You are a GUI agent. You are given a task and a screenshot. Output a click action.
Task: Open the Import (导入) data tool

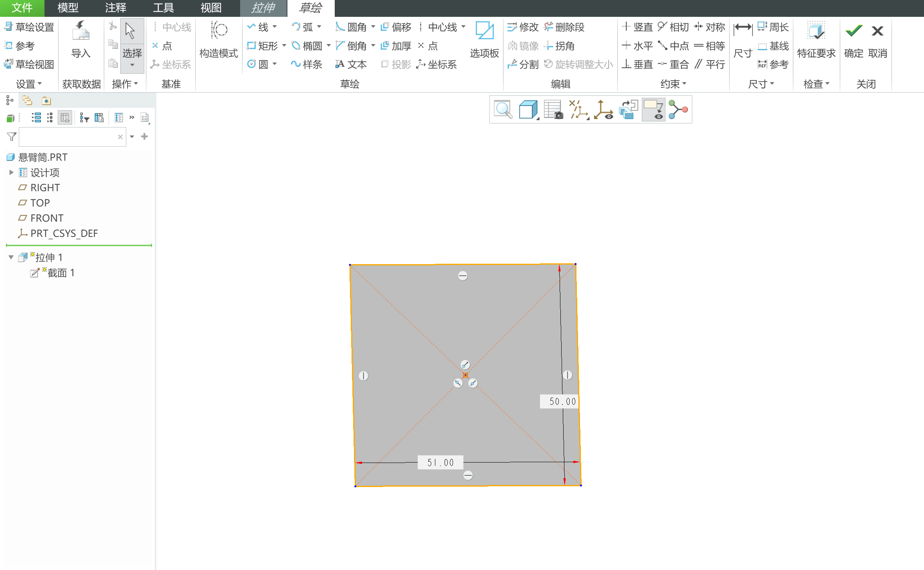point(81,39)
